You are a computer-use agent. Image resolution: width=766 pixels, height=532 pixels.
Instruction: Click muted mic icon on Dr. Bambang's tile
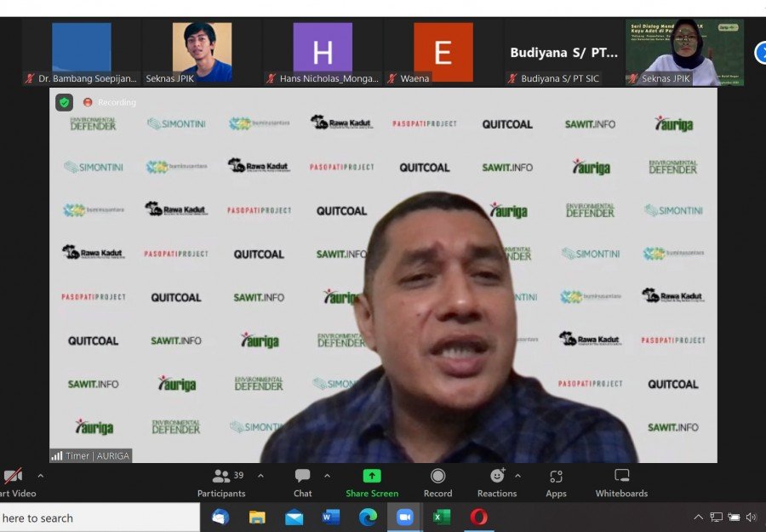[x=30, y=78]
